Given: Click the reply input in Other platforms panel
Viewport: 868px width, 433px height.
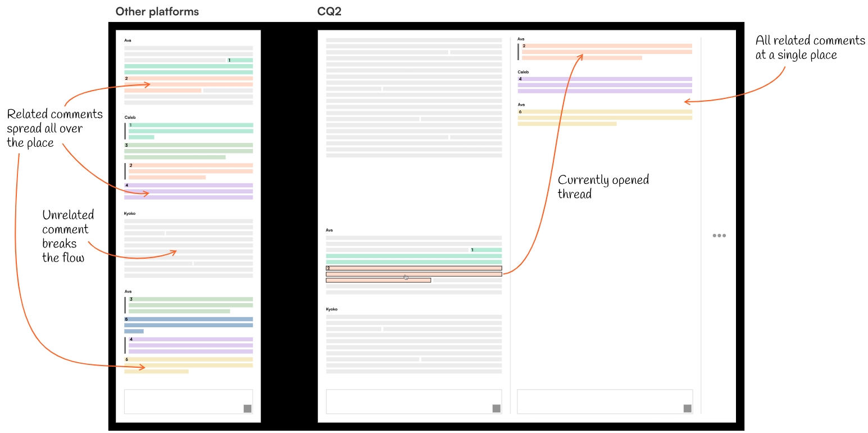Looking at the screenshot, I should click(x=183, y=402).
